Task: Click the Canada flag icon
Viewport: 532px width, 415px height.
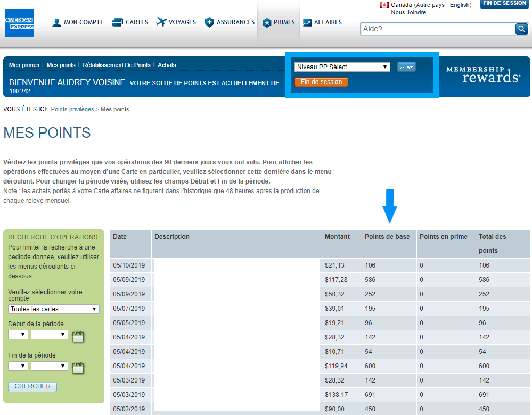Action: pyautogui.click(x=383, y=4)
